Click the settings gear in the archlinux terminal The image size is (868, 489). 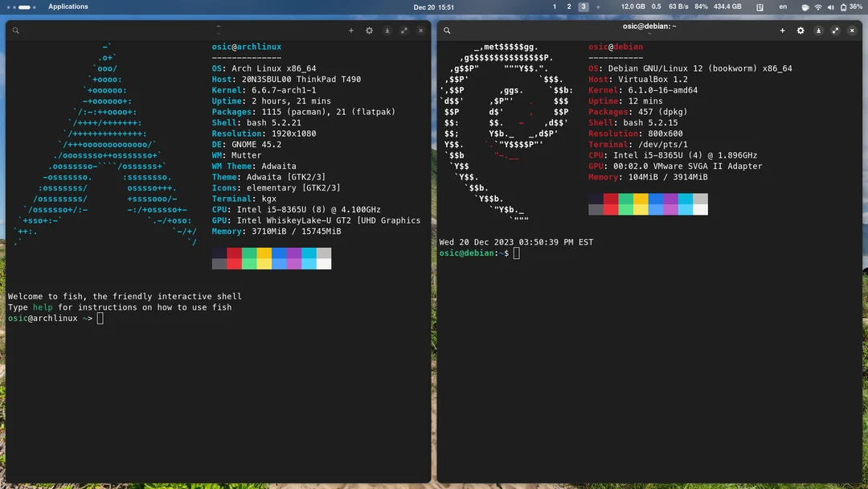pos(369,30)
